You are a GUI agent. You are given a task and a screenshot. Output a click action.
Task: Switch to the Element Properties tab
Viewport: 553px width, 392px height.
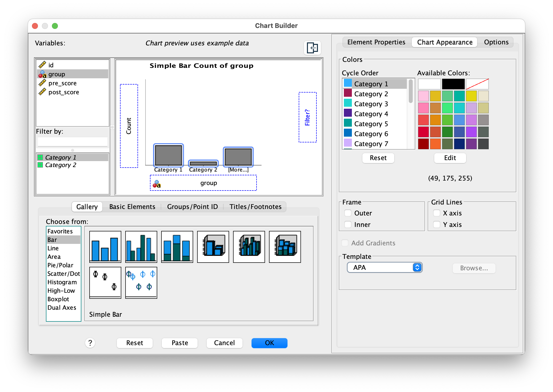click(376, 42)
